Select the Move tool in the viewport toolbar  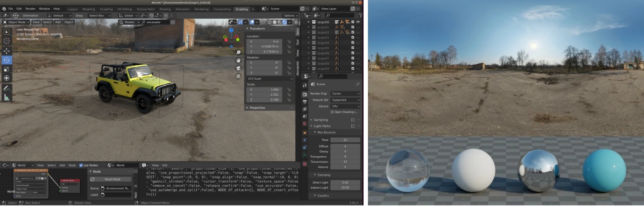click(7, 51)
